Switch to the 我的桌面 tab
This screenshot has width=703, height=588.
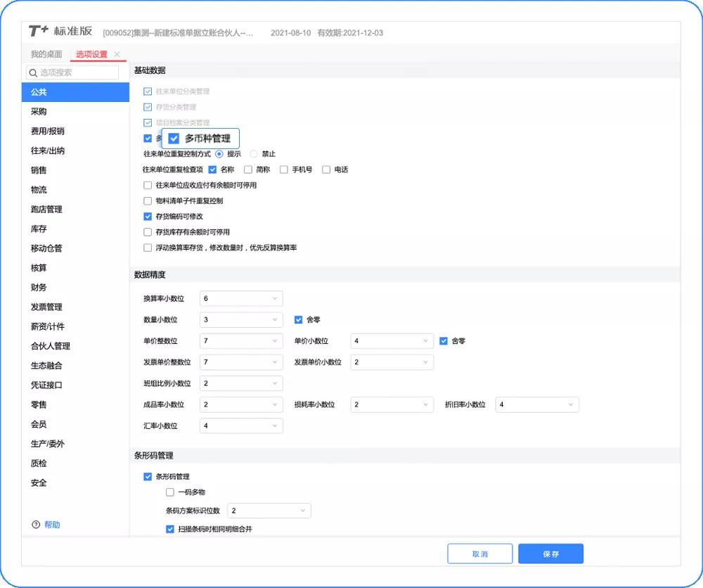click(46, 54)
